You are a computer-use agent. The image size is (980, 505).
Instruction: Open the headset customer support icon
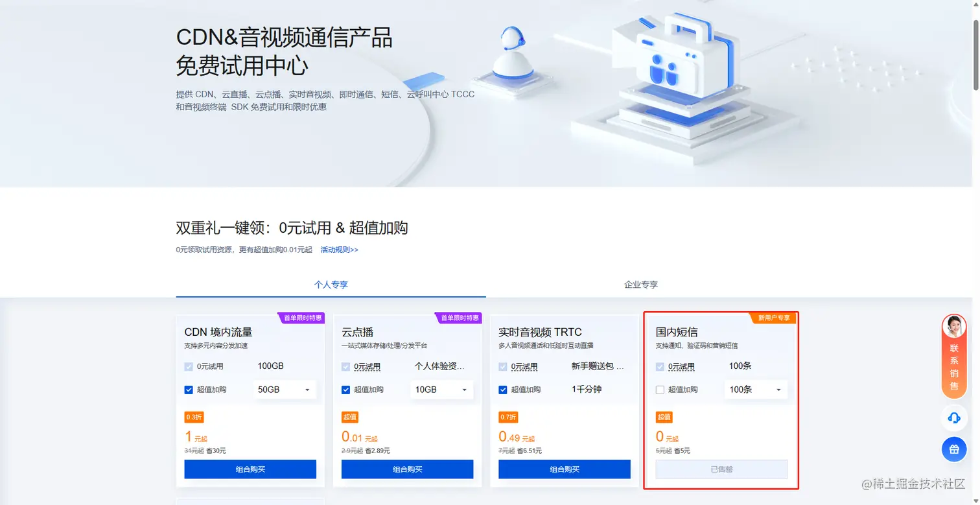954,418
